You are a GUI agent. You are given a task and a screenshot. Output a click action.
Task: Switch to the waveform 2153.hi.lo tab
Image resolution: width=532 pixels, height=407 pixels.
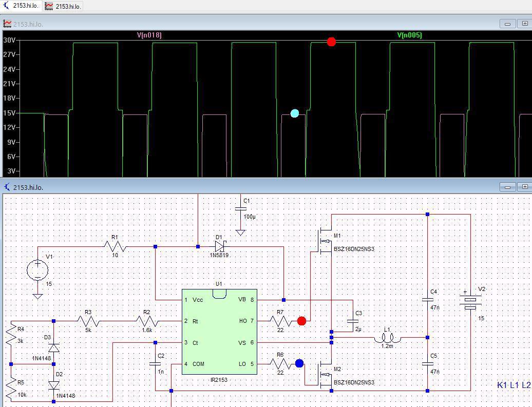coord(64,6)
